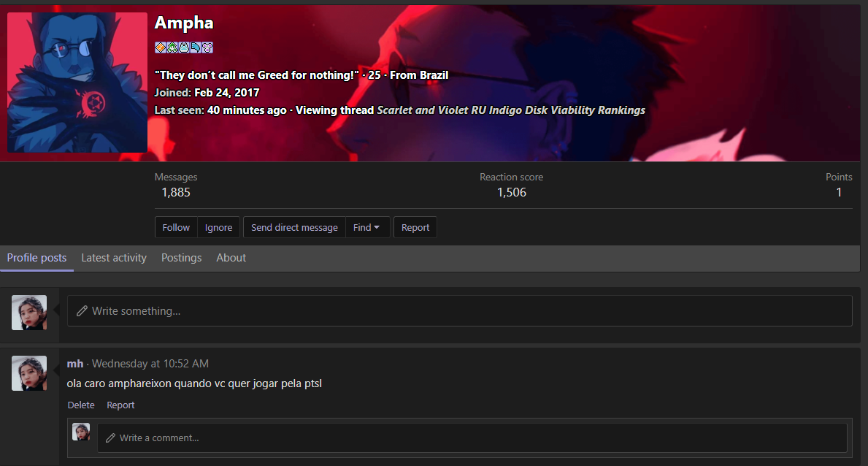Click small avatar beside the comment box

click(x=81, y=432)
